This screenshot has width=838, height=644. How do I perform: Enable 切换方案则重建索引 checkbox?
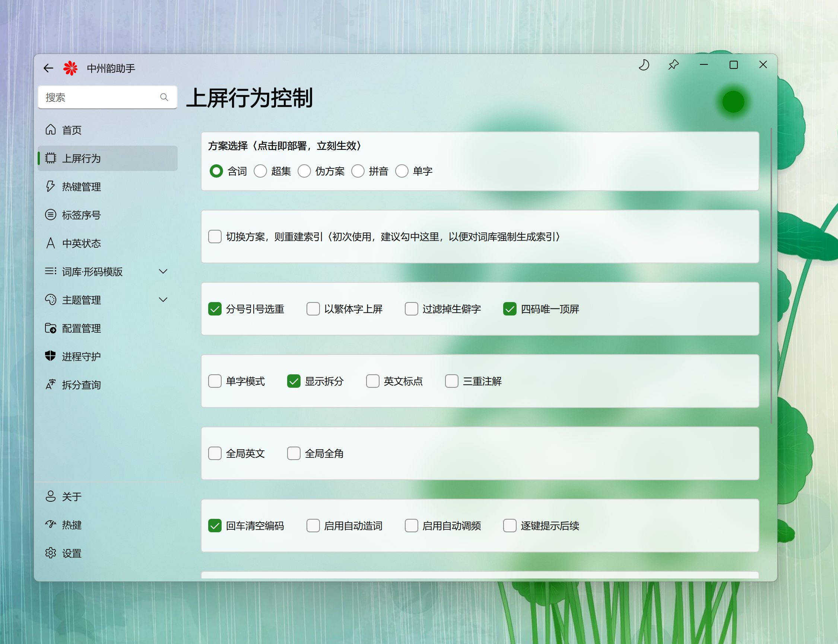[x=215, y=237]
